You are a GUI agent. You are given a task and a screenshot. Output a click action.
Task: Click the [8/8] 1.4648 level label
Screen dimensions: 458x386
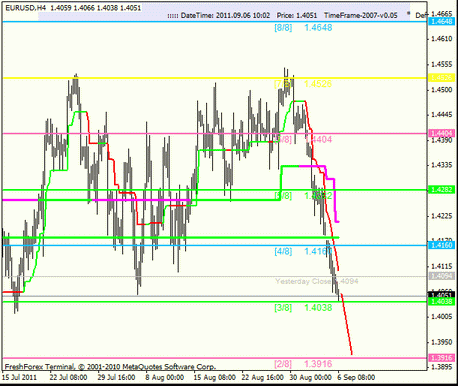pos(303,28)
